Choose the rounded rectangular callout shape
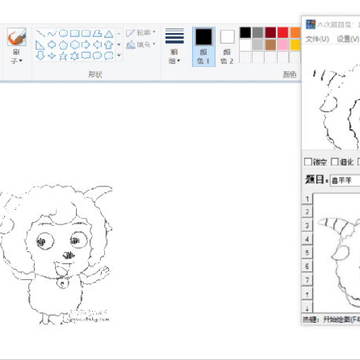The height and width of the screenshot is (360, 360). pos(86,56)
